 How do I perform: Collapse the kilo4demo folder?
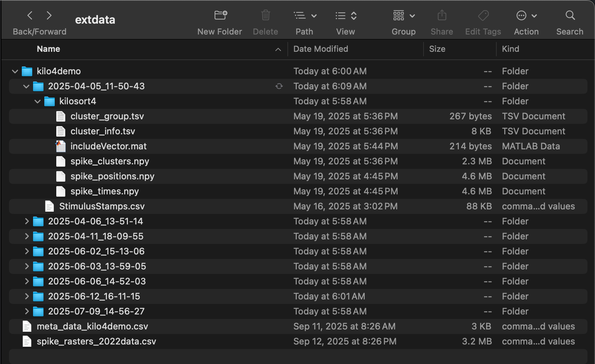pos(15,71)
